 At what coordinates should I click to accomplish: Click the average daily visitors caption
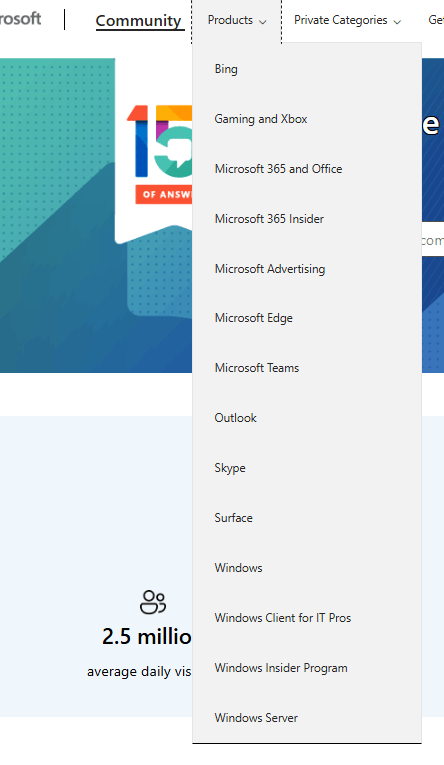click(140, 671)
